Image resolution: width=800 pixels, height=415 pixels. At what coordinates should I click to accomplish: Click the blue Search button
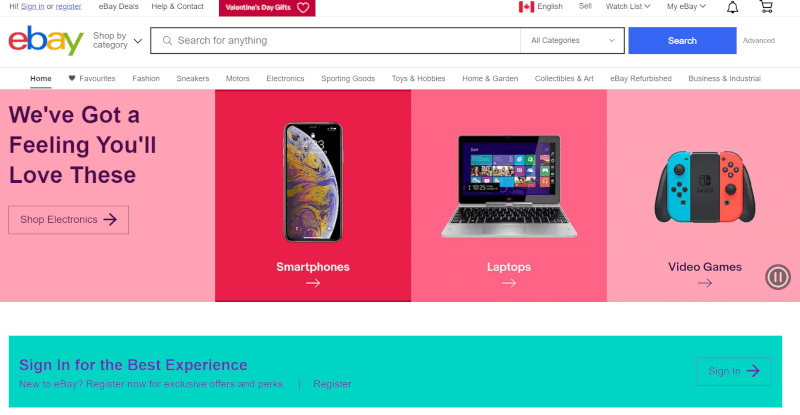pos(682,40)
